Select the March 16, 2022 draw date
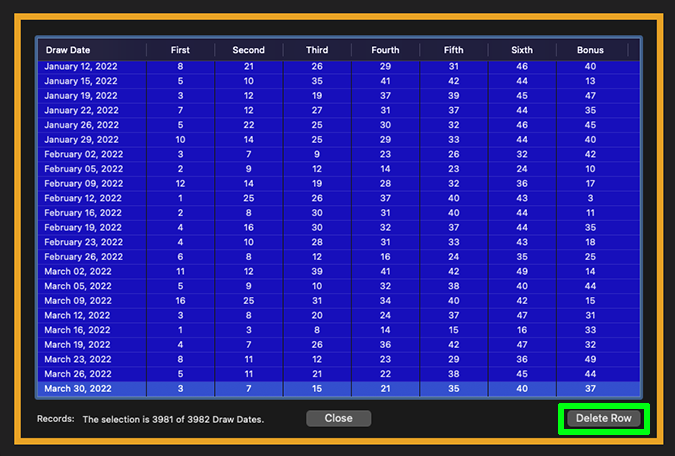This screenshot has height=456, width=675. click(77, 330)
